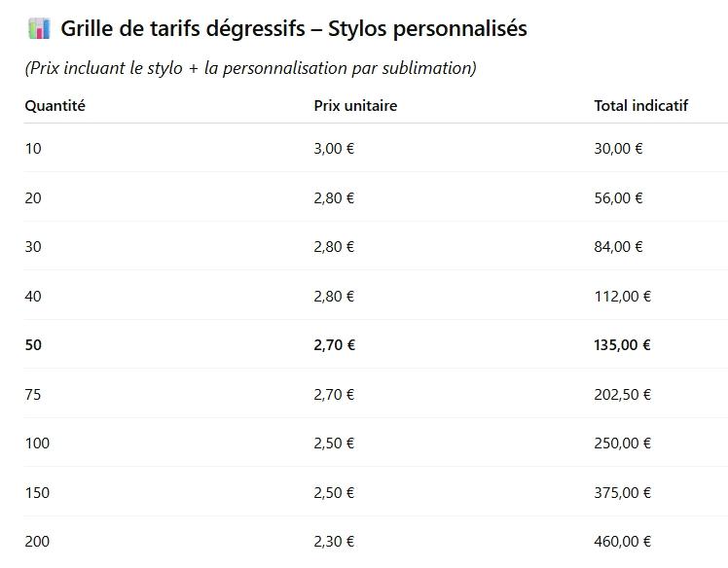This screenshot has width=728, height=568.
Task: Click the bar chart icon beside the title
Action: point(39,29)
